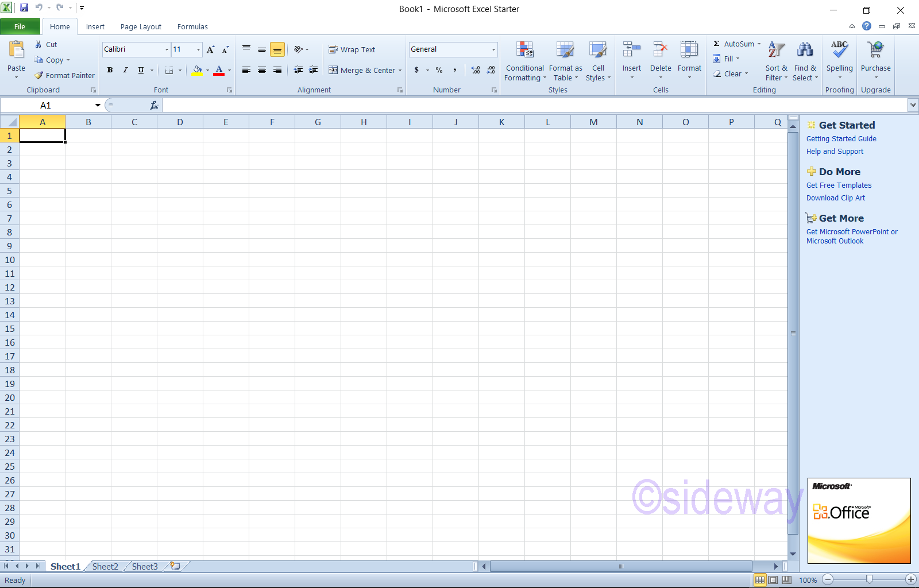Click in the formula bar input
This screenshot has height=588, width=919.
[x=535, y=105]
